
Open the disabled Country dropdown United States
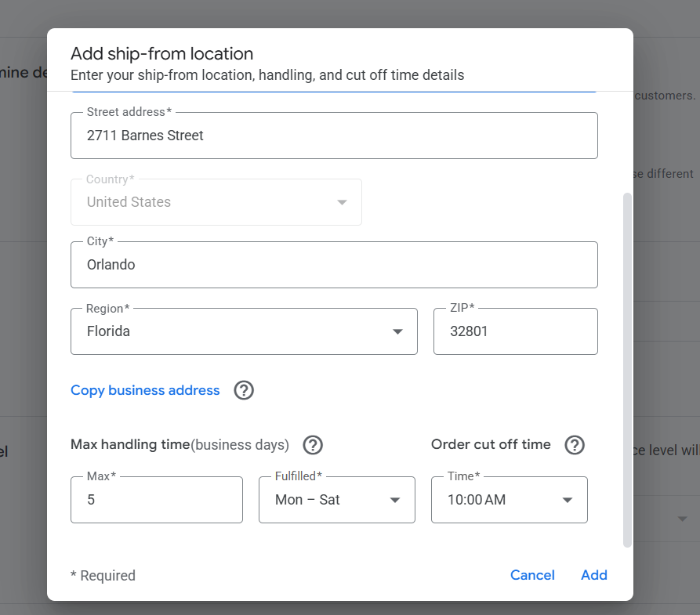click(216, 202)
